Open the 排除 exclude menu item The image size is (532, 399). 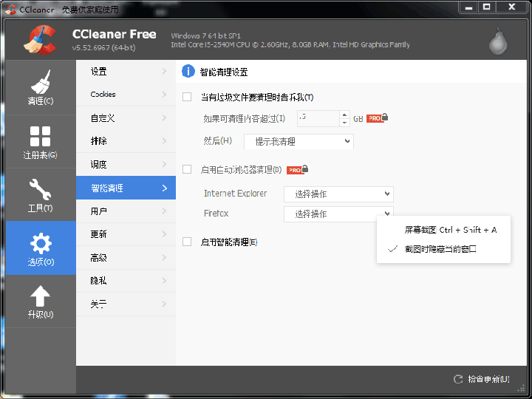pyautogui.click(x=126, y=141)
